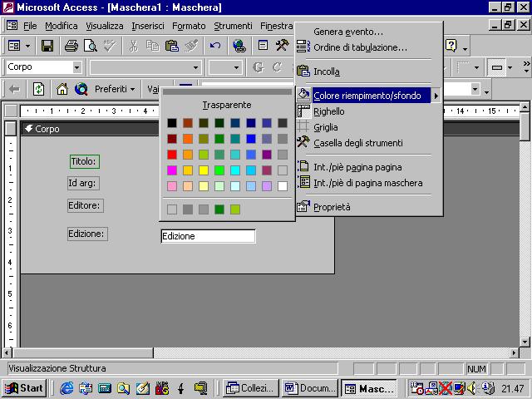Screen dimensions: 532x399
Task: Select the Titolo label control
Action: (x=85, y=161)
